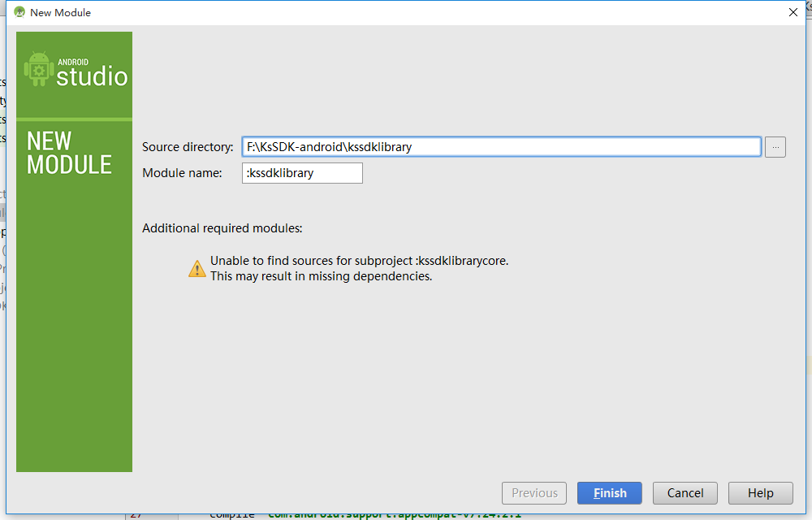
Task: Click the disabled Previous button
Action: tap(534, 493)
